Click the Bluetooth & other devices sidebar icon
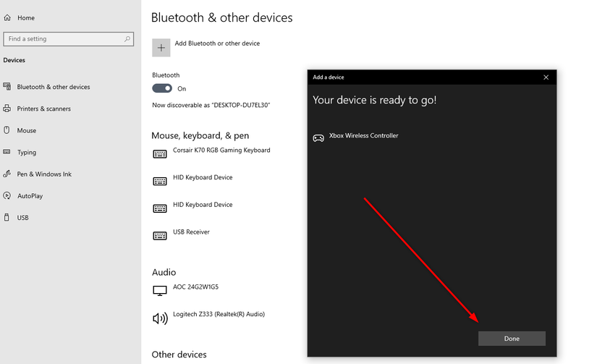Screen dimensions: 597x364 [x=7, y=86]
